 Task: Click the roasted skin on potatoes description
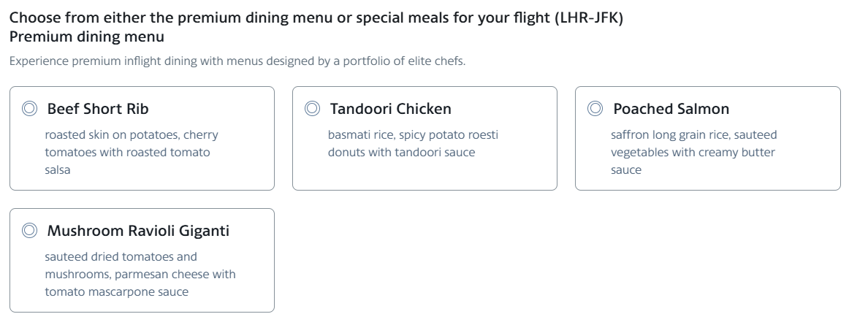[x=132, y=152]
